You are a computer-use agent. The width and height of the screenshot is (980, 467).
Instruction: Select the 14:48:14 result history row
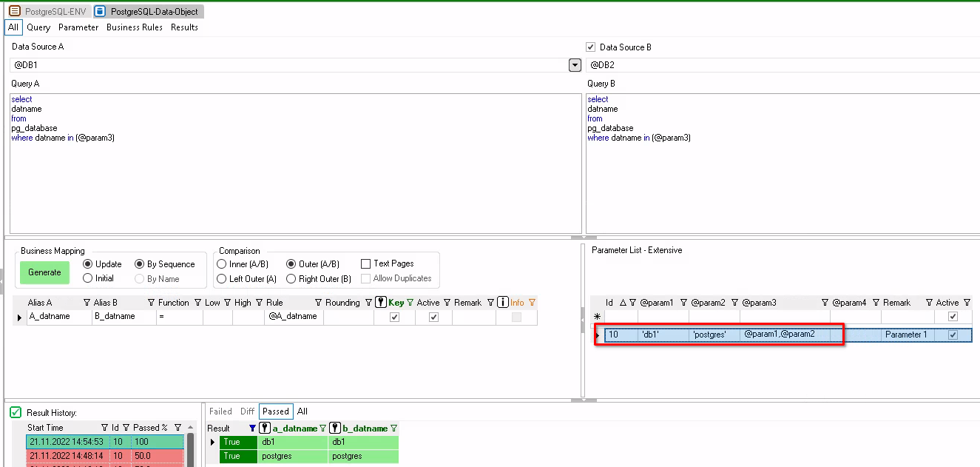(67, 456)
